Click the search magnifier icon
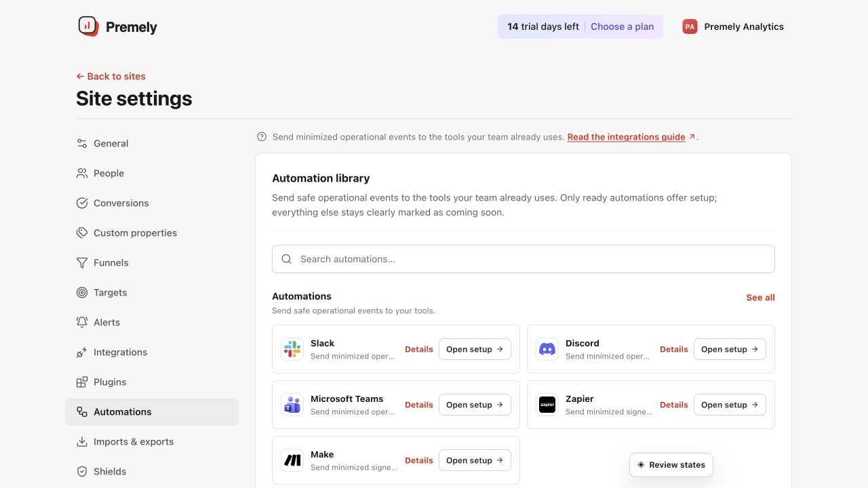 click(x=287, y=259)
